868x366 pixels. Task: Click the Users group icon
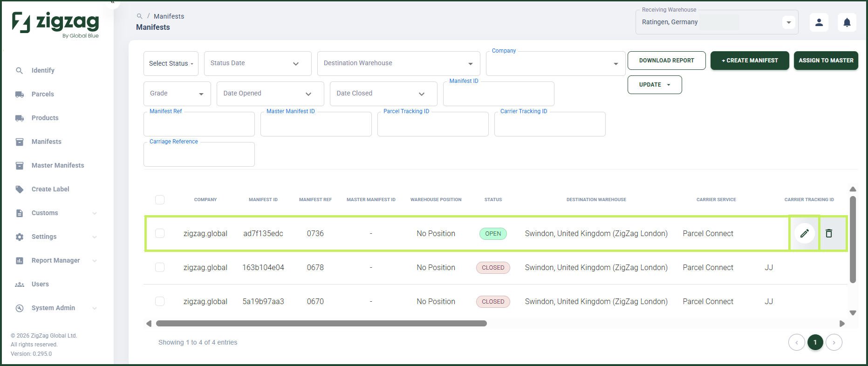[20, 284]
